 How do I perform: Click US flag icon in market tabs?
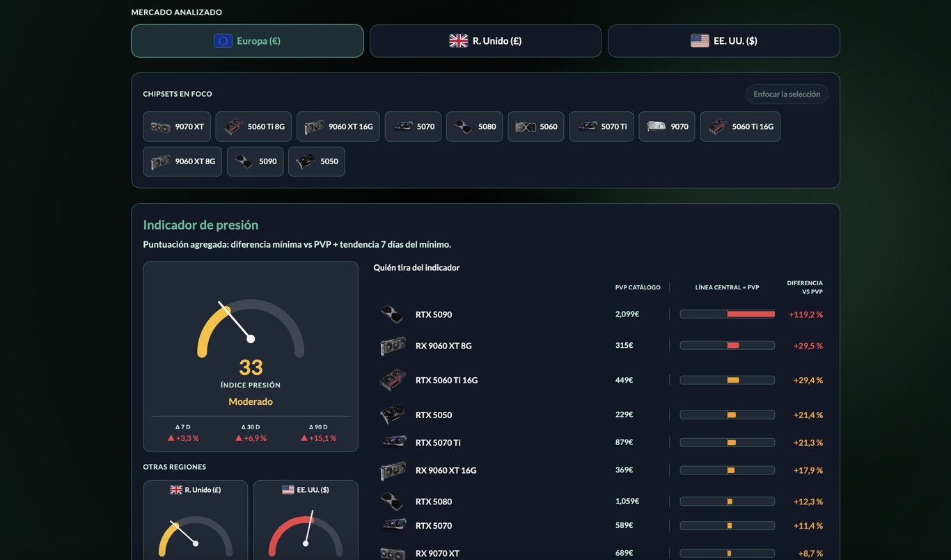[700, 41]
